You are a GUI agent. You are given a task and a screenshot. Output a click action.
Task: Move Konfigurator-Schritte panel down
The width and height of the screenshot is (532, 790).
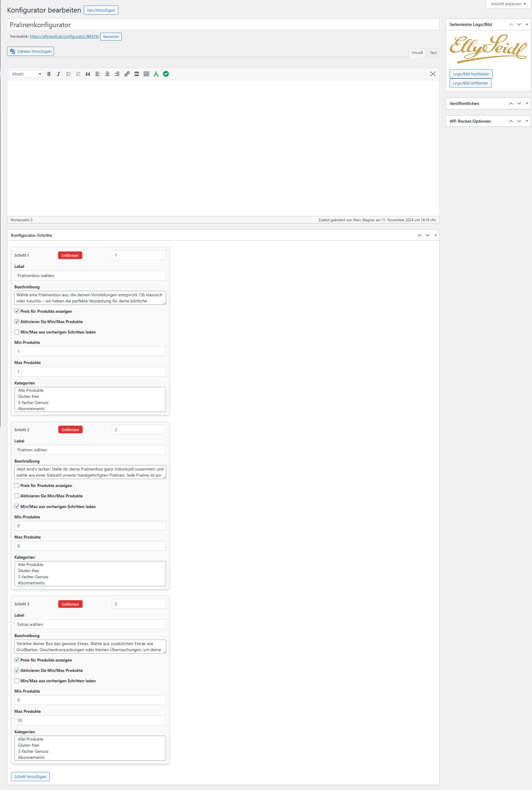[x=427, y=235]
